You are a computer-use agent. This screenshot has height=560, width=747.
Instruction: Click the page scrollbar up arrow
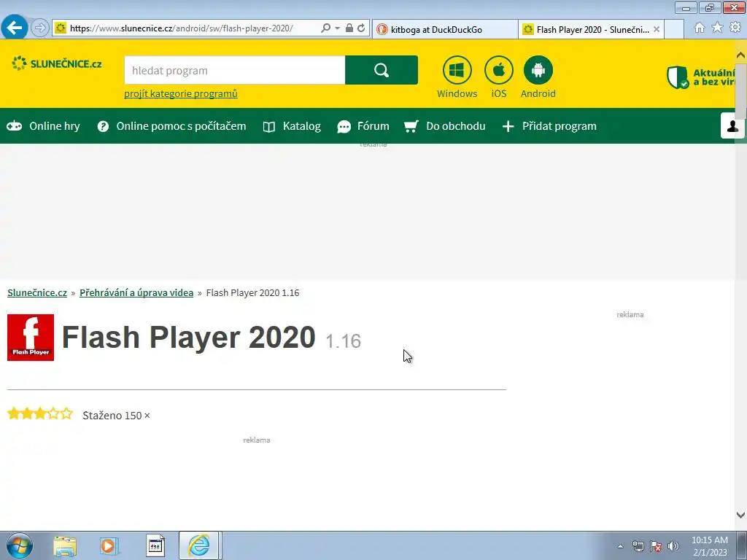point(740,55)
